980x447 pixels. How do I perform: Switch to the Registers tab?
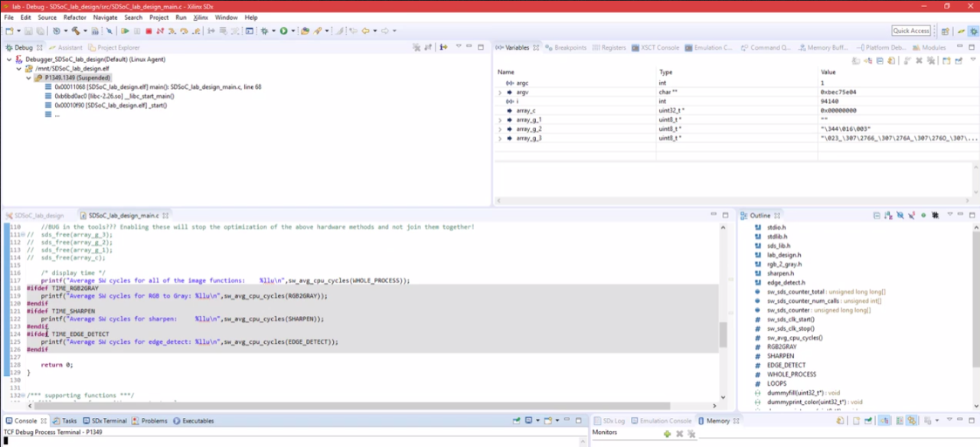[609, 47]
